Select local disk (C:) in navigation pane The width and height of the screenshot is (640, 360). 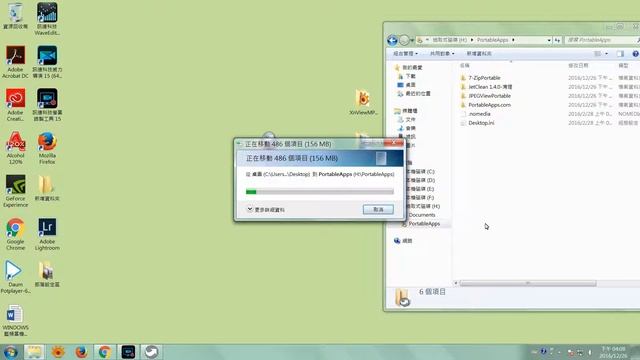420,171
